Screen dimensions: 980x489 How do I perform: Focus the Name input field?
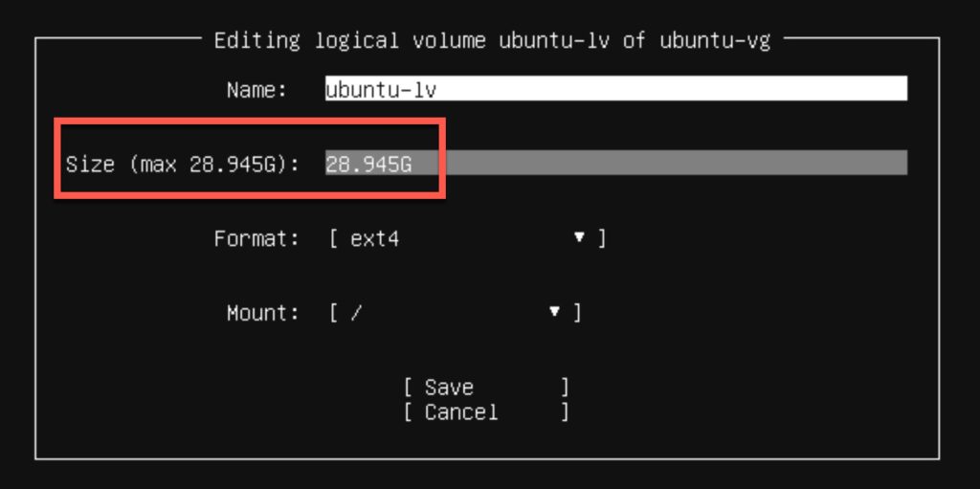615,89
